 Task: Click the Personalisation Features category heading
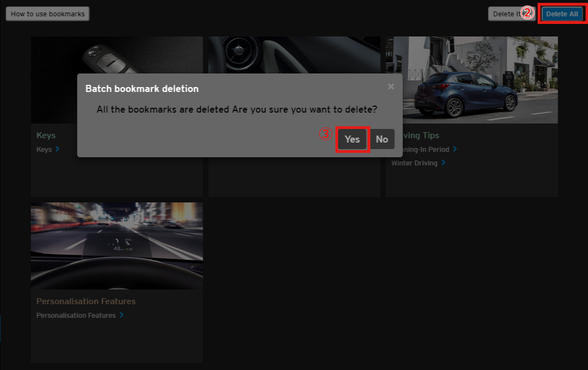85,301
